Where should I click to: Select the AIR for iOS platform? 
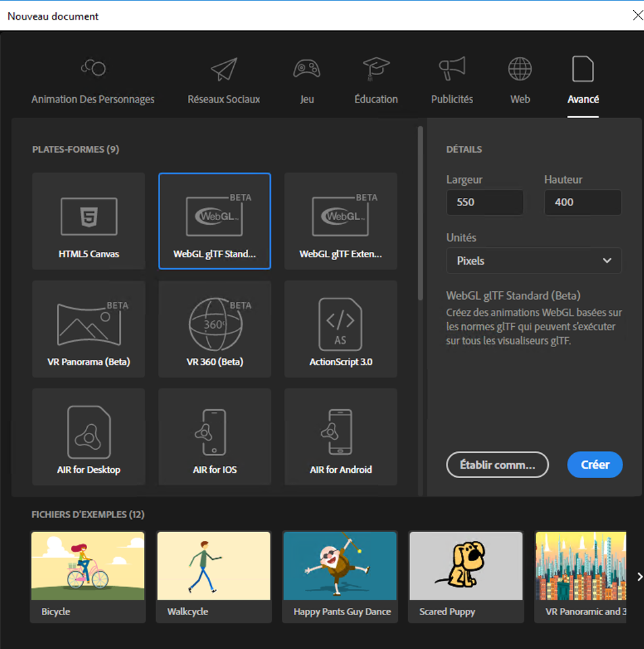[214, 436]
